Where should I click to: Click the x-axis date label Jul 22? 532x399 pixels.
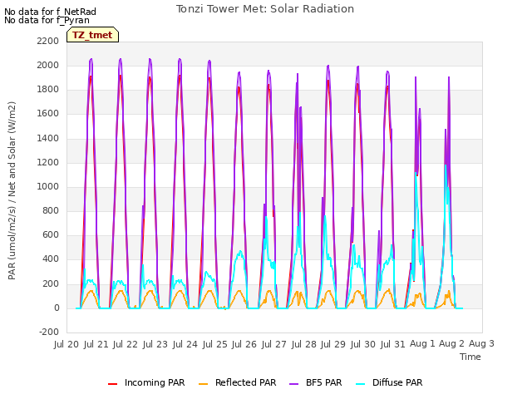pyautogui.click(x=126, y=344)
